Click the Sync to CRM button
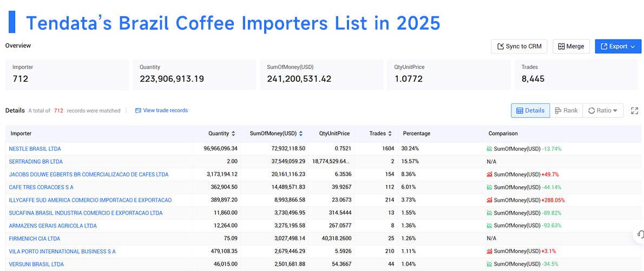Viewport: 644px width, 271px height. [x=519, y=47]
